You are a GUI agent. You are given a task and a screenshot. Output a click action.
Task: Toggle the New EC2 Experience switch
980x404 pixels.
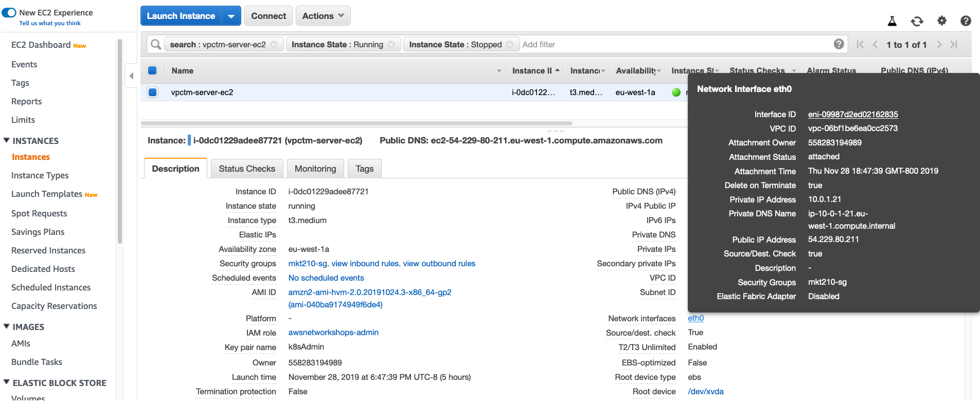(x=9, y=12)
